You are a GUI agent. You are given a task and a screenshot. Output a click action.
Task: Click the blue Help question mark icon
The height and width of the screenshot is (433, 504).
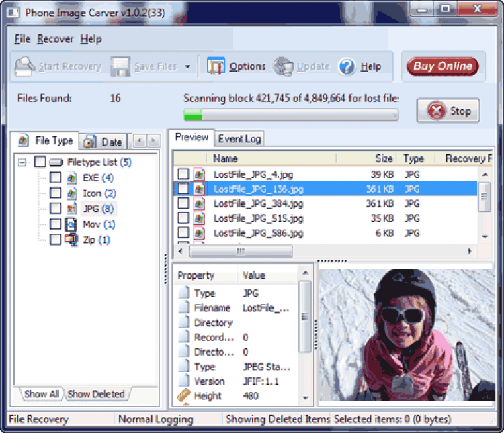point(347,66)
